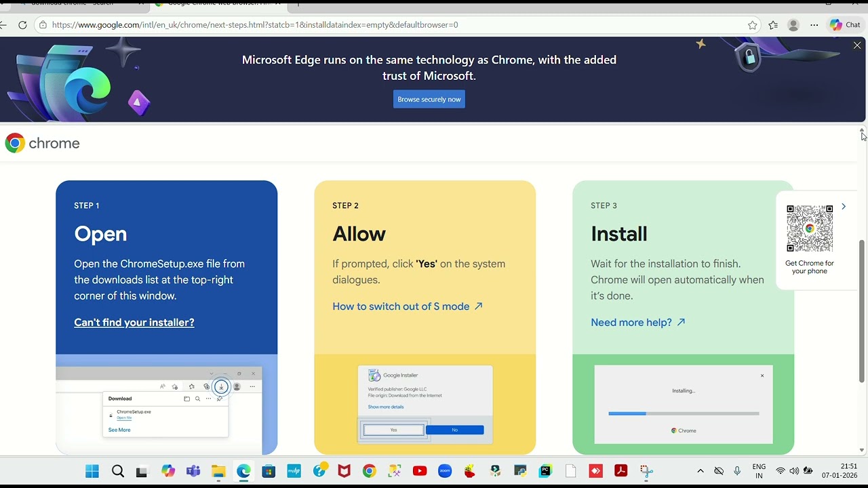
Task: Click the Step 2 Google Installer dialog illustration
Action: 425,405
